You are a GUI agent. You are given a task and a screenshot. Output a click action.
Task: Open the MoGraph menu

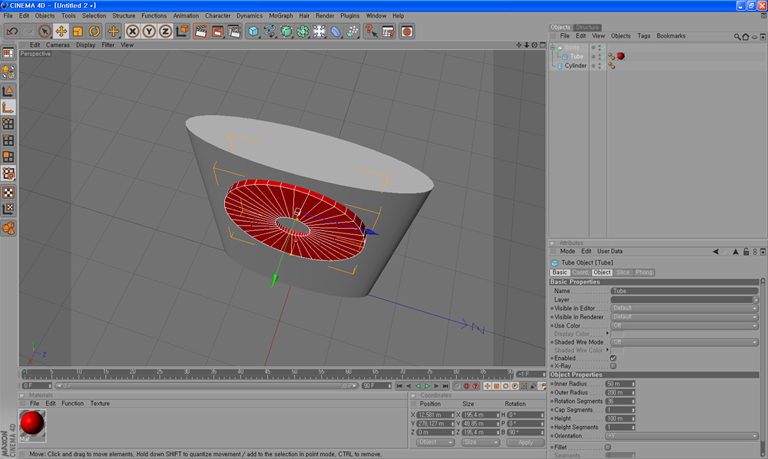[x=281, y=16]
